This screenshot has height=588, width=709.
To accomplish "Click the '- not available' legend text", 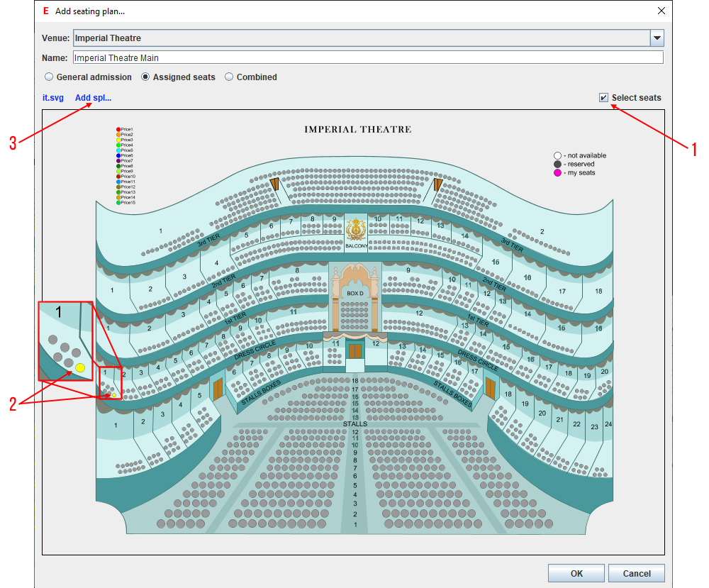I will tap(585, 155).
